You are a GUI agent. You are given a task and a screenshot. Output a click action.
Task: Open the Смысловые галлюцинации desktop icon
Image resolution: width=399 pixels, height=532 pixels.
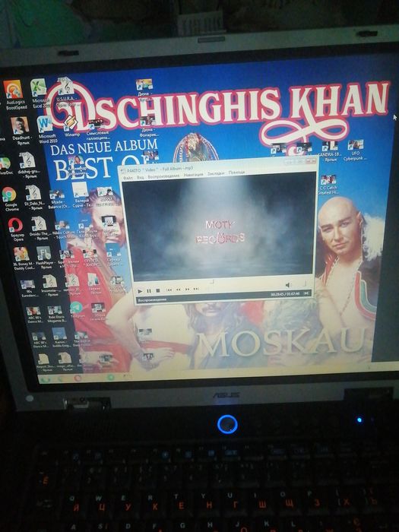(x=97, y=130)
